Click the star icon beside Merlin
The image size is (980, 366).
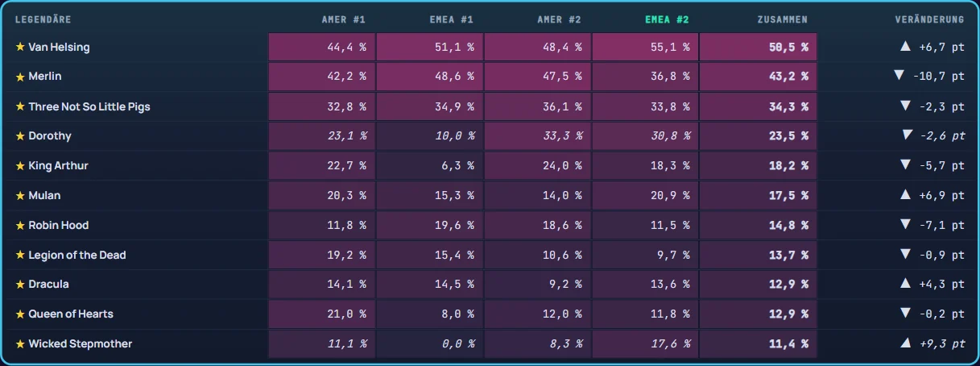tap(20, 77)
